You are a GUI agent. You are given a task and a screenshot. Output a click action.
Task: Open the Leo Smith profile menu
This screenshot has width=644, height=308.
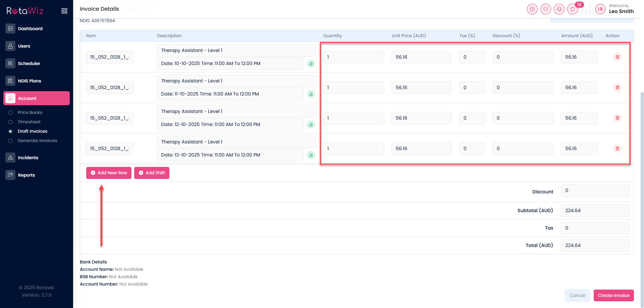tap(614, 9)
